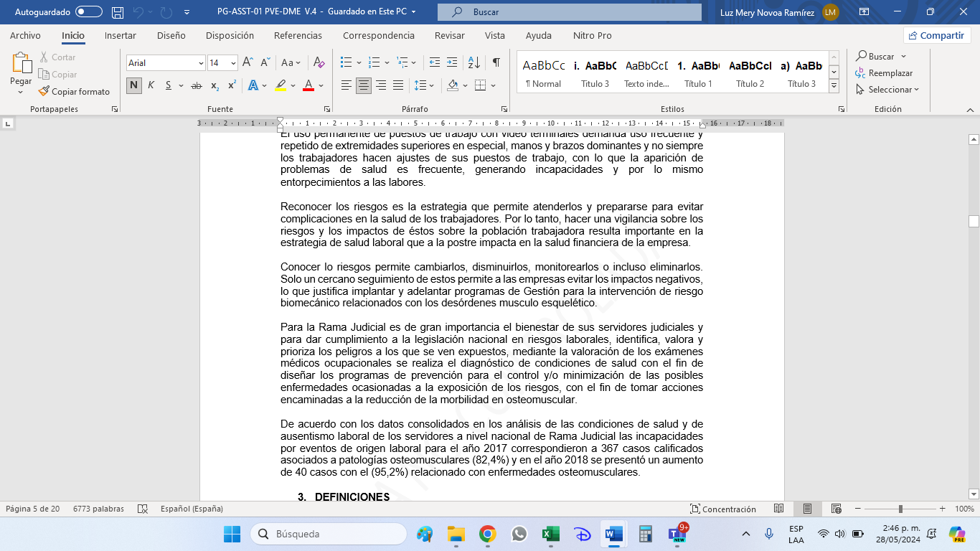Apply the Normal style
Viewport: 980px width, 551px height.
(x=544, y=72)
